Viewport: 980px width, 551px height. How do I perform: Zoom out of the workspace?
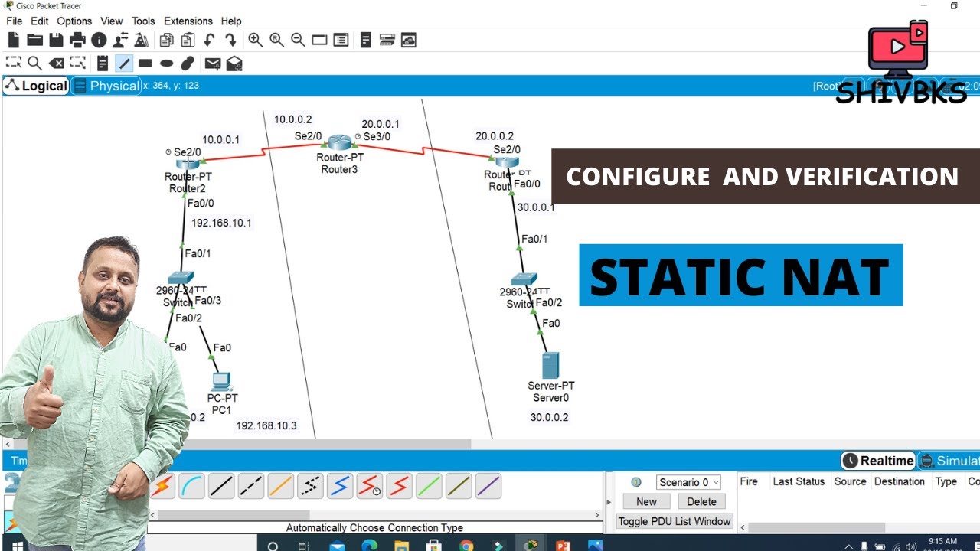pyautogui.click(x=298, y=41)
